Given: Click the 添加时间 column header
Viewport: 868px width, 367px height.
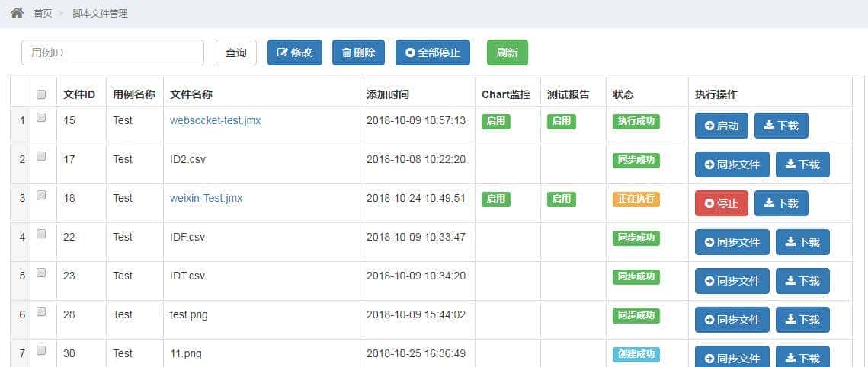Looking at the screenshot, I should 387,94.
